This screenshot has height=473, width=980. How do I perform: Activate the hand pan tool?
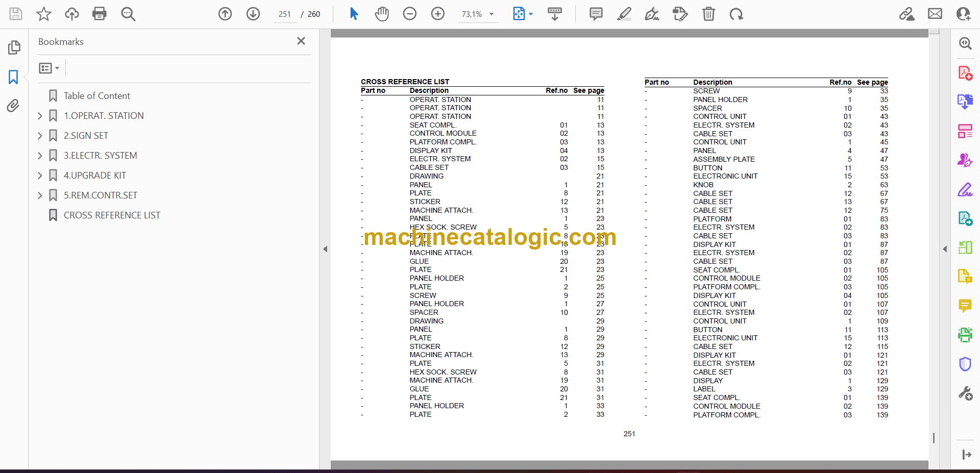pyautogui.click(x=382, y=14)
